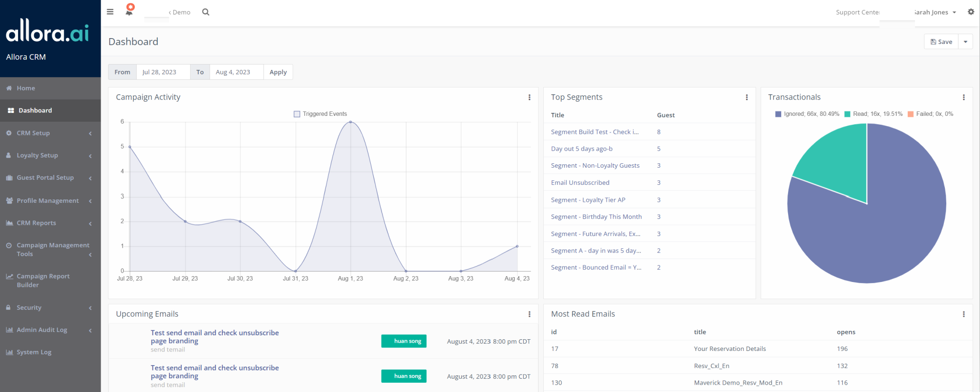
Task: Open the Sarah Jones user dropdown
Action: (934, 12)
